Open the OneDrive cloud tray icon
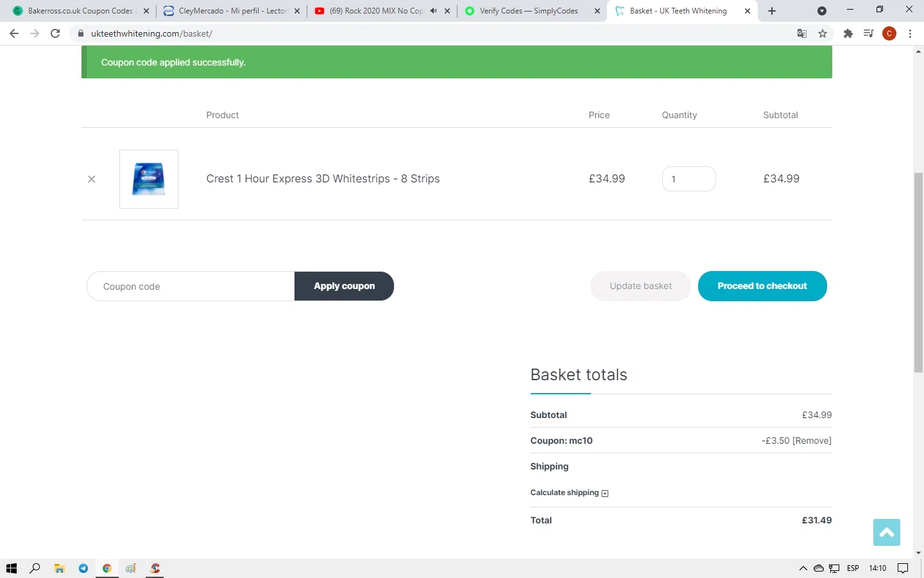Viewport: 924px width, 578px height. 819,568
